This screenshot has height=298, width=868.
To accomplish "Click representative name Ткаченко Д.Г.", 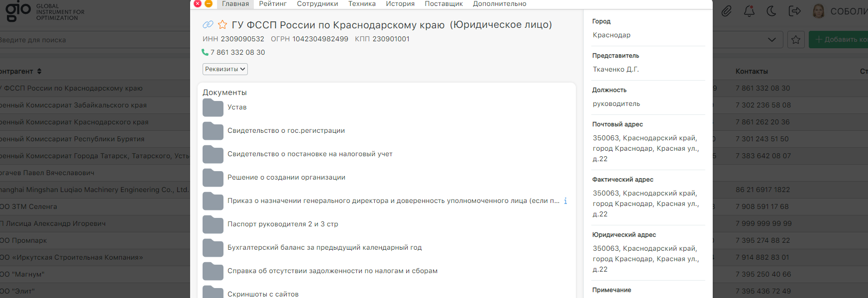I will point(616,69).
